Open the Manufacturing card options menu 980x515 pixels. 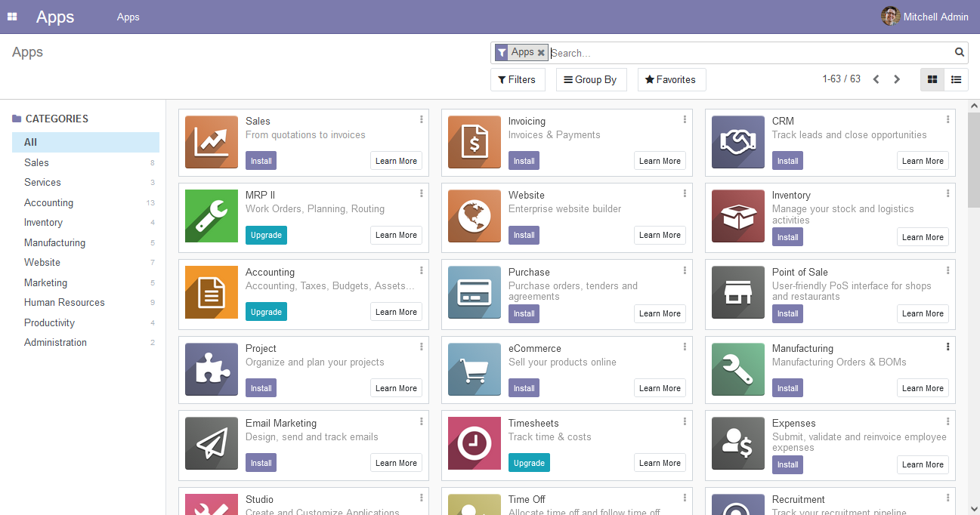coord(948,347)
